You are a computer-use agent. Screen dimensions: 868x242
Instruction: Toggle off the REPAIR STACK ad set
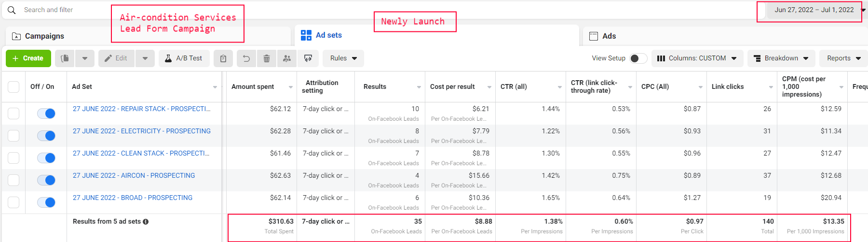click(x=47, y=114)
